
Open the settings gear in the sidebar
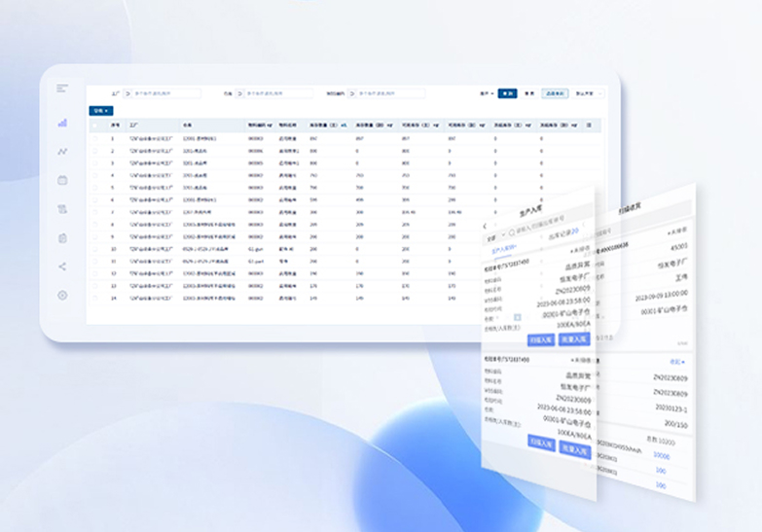(62, 295)
